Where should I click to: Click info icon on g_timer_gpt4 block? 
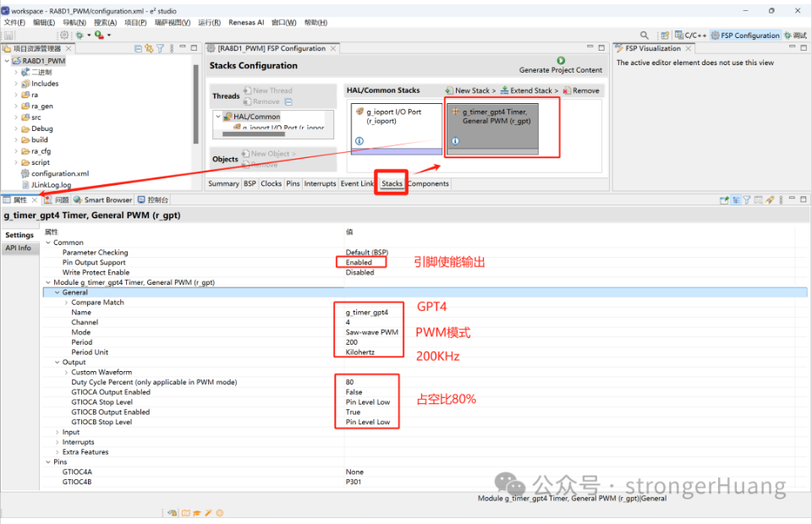455,140
